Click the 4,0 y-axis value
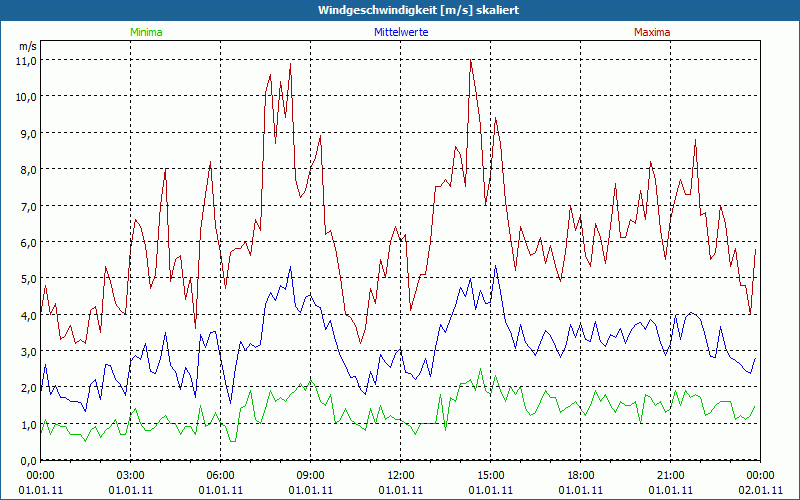 tap(28, 316)
